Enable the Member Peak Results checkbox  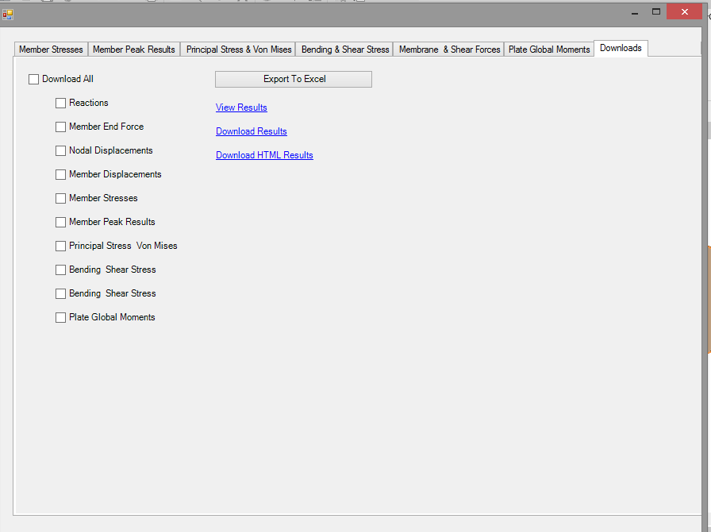pos(61,223)
